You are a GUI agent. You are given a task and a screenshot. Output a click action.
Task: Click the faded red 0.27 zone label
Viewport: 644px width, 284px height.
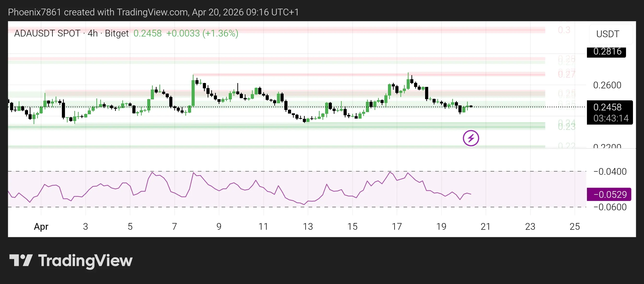coord(567,74)
